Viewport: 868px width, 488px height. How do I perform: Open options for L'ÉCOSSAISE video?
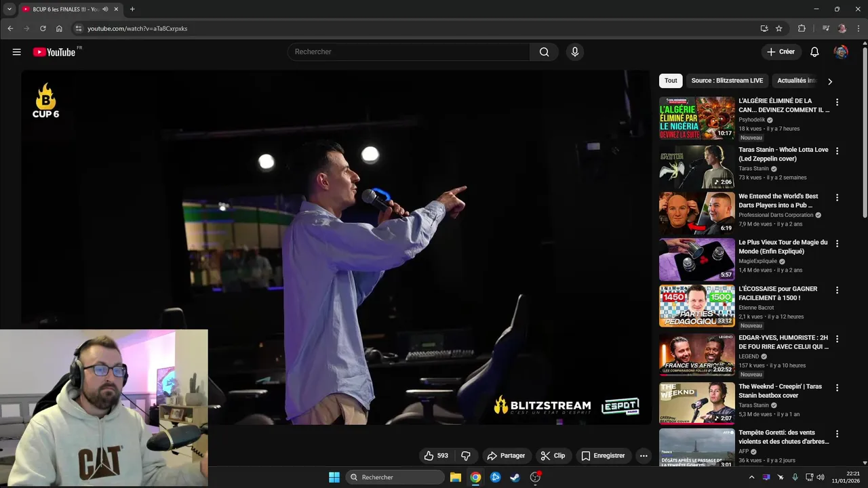point(837,290)
